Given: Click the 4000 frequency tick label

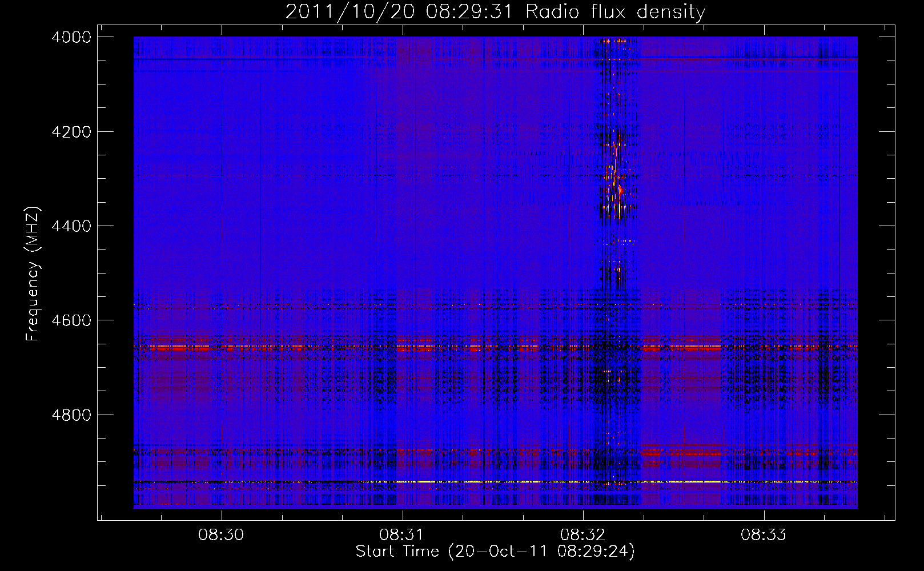Looking at the screenshot, I should tap(71, 37).
